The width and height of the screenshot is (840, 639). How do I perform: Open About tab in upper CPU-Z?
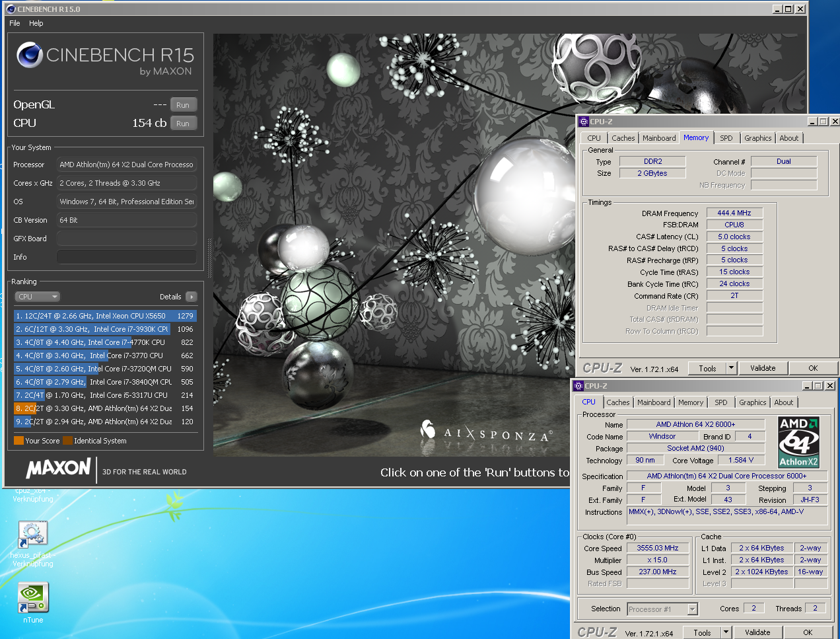[x=789, y=138]
